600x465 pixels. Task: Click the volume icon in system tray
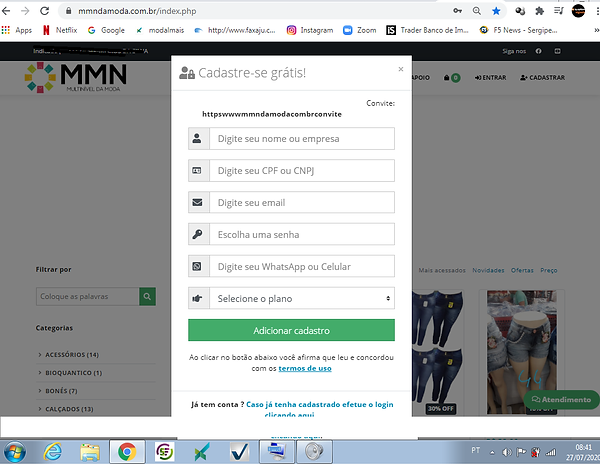(507, 453)
